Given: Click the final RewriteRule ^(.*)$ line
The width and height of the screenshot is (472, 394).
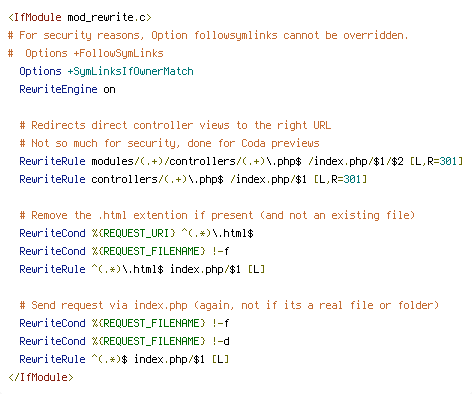Looking at the screenshot, I should (x=124, y=359).
